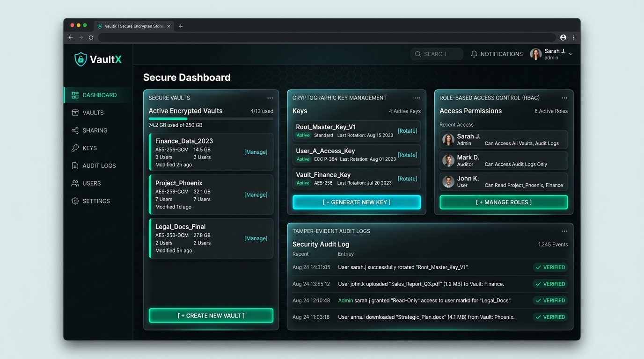The width and height of the screenshot is (644, 359).
Task: Click Verified badge for Legal_Docs access grant
Action: (550, 301)
